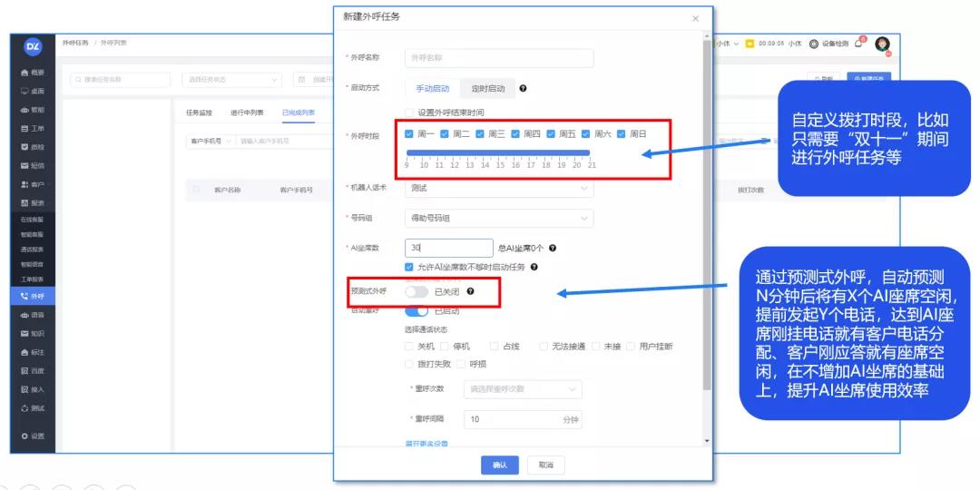Open 设置 (settings) at the sidebar bottom
This screenshot has height=490, width=980.
click(x=33, y=436)
